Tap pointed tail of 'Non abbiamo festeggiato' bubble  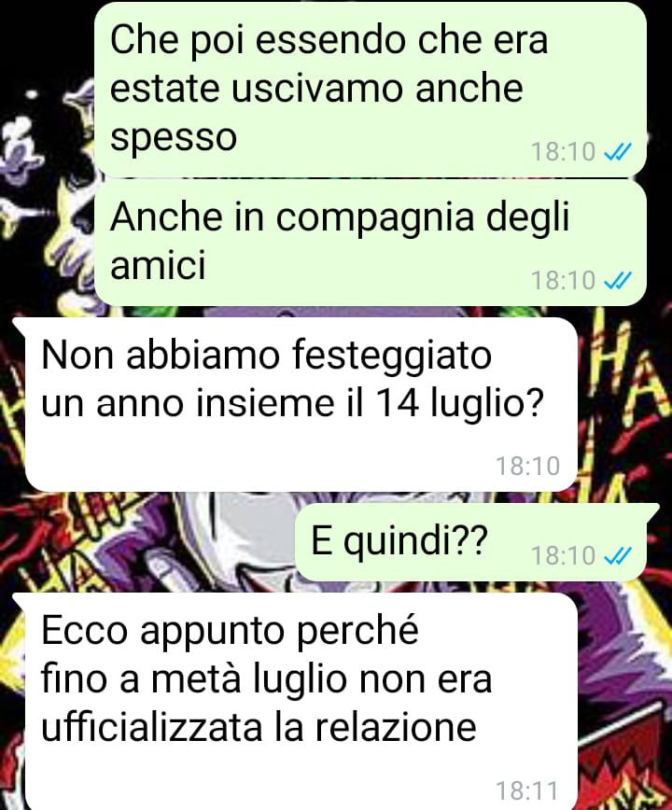tap(19, 326)
